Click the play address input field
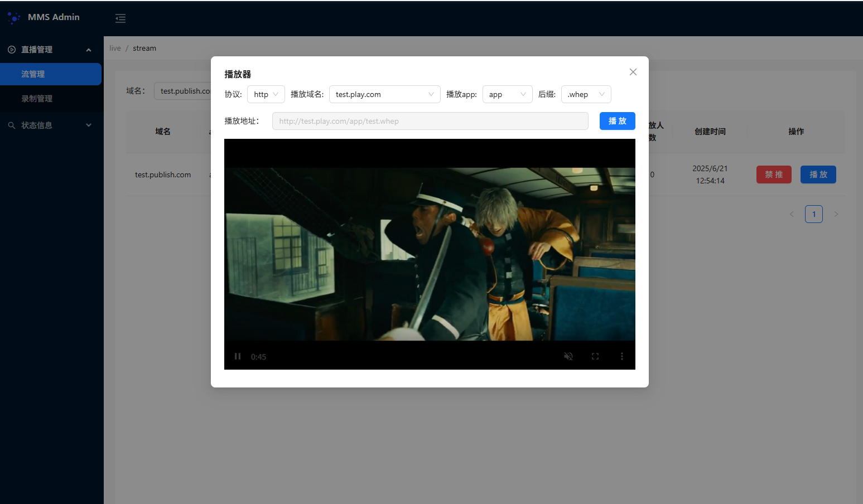Screen dimensions: 863x504 [430, 121]
